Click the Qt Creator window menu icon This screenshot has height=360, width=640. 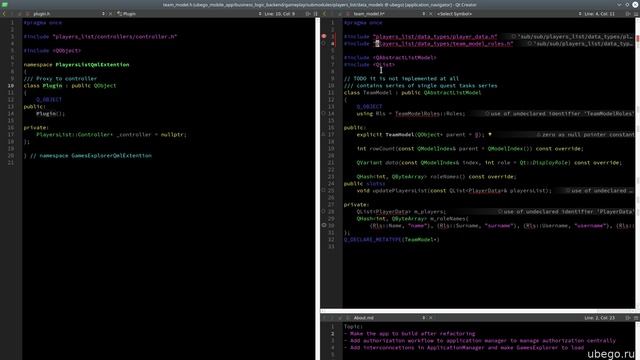pos(5,4)
